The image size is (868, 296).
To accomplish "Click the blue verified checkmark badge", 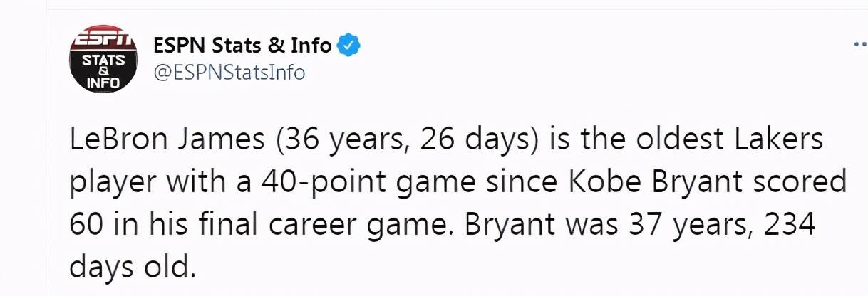I will [x=349, y=46].
